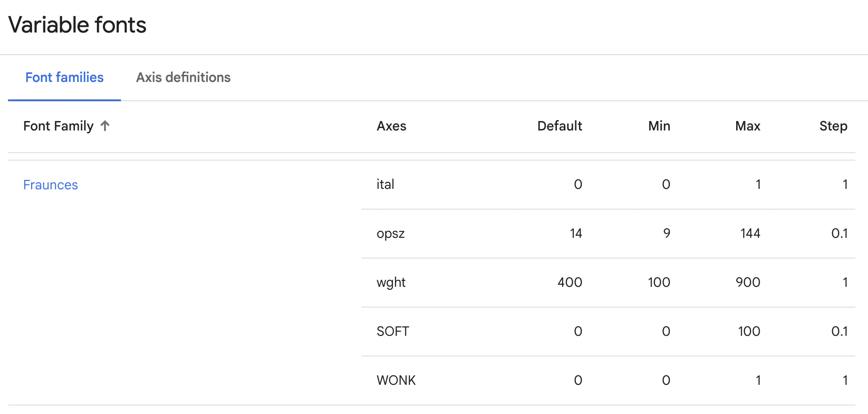Select the Font families tab
The height and width of the screenshot is (414, 868).
64,77
